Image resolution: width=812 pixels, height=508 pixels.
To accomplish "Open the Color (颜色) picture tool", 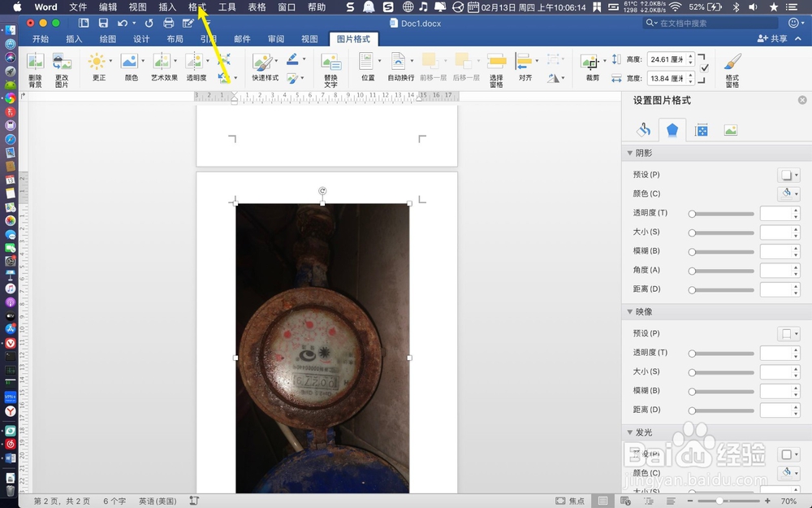I will 129,62.
